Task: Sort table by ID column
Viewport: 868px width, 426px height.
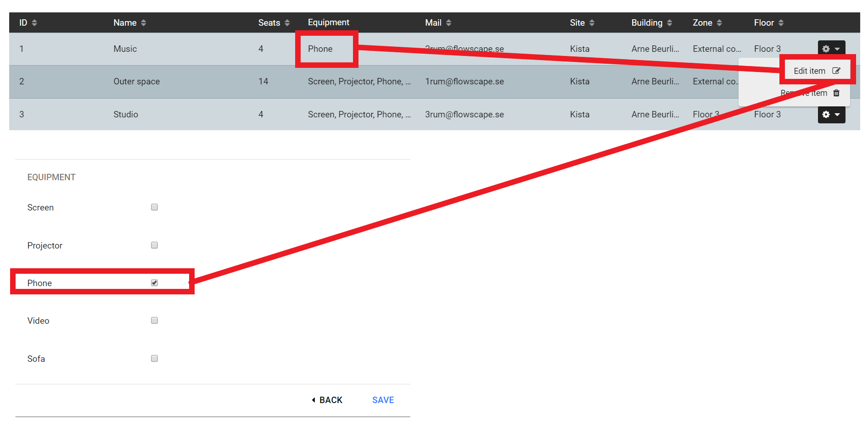Action: click(x=28, y=23)
